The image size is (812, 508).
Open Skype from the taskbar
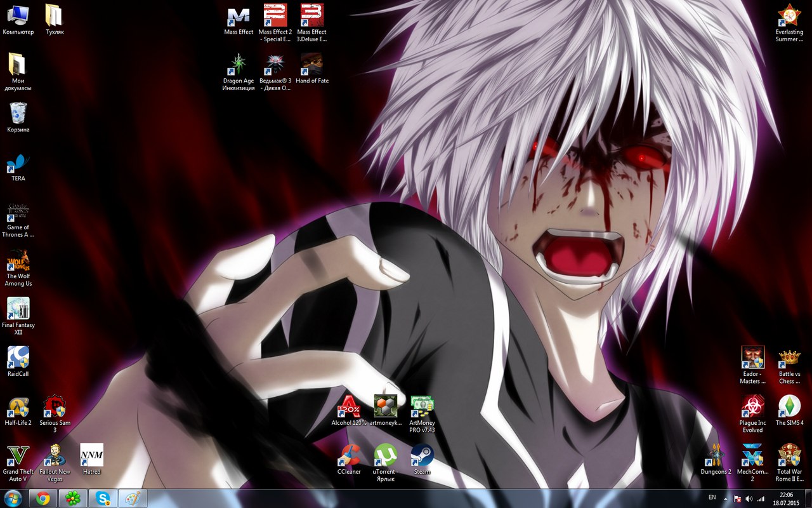point(103,498)
